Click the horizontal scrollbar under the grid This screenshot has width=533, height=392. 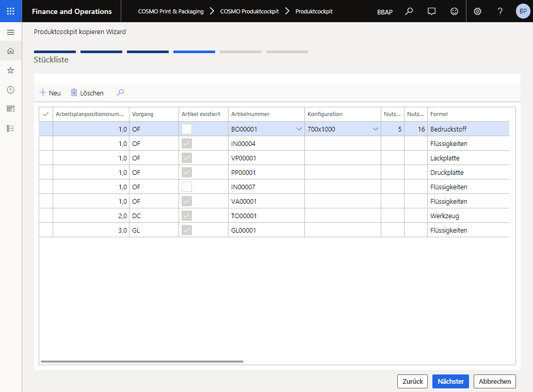coord(142,362)
